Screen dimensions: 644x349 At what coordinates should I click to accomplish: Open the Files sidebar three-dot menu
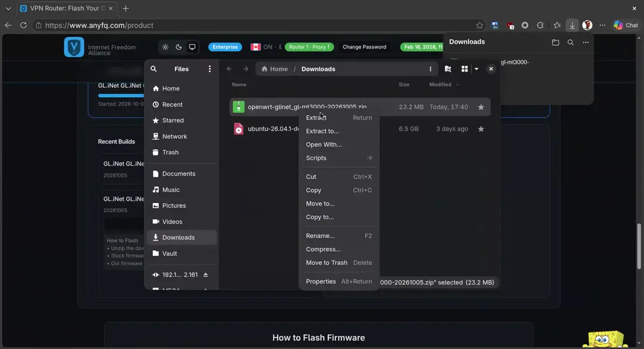(x=210, y=69)
